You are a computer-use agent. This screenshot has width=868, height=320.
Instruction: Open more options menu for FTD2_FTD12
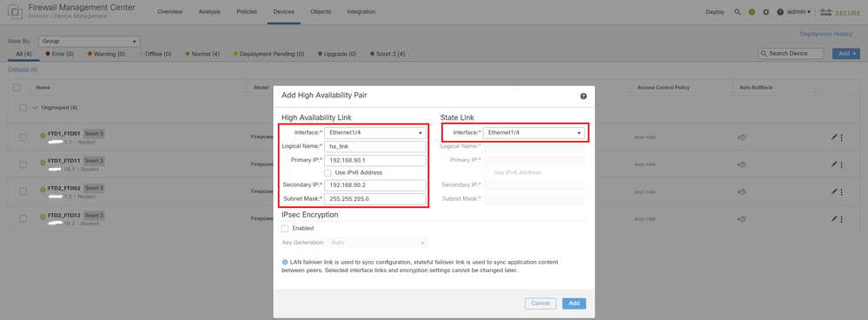pyautogui.click(x=841, y=218)
